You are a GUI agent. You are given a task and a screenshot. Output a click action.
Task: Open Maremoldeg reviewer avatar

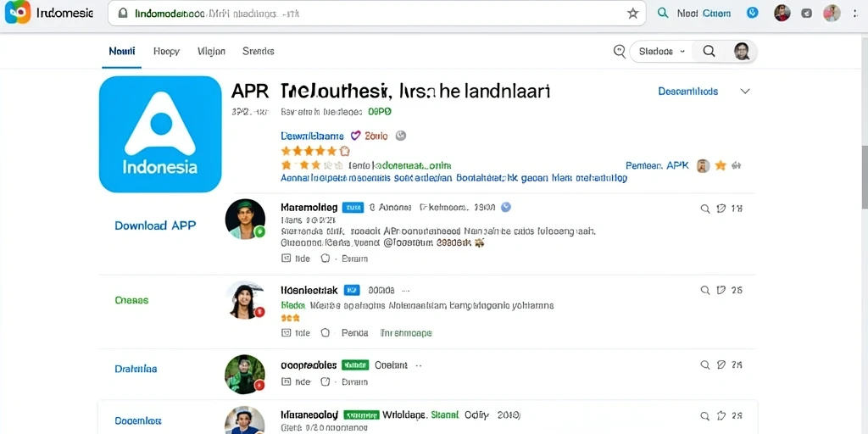[x=245, y=220]
